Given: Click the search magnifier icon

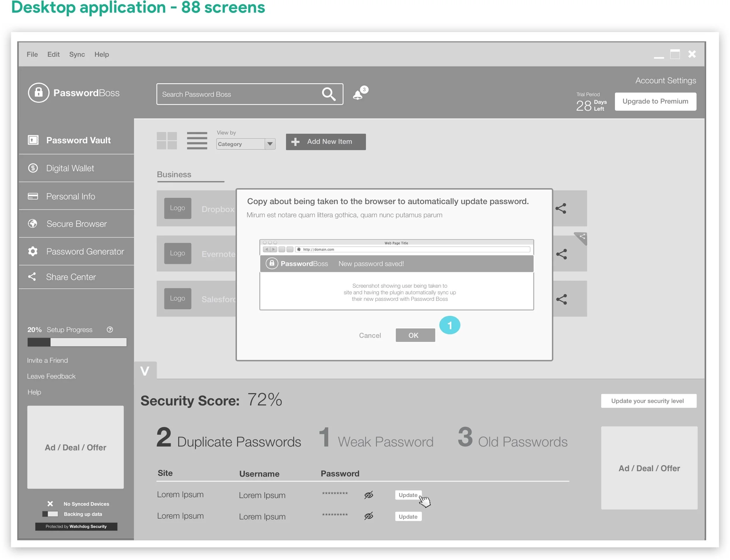Looking at the screenshot, I should pyautogui.click(x=328, y=94).
